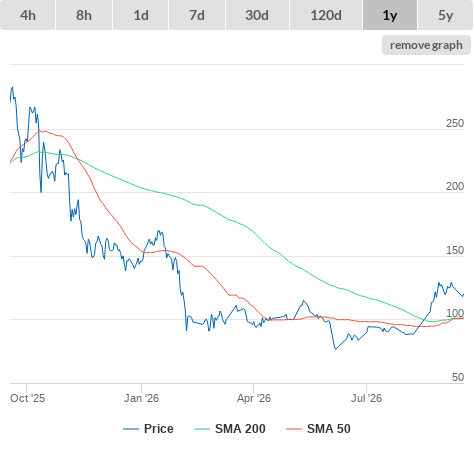Switch to the 8h time range
Image resolution: width=474 pixels, height=455 pixels.
coord(84,15)
